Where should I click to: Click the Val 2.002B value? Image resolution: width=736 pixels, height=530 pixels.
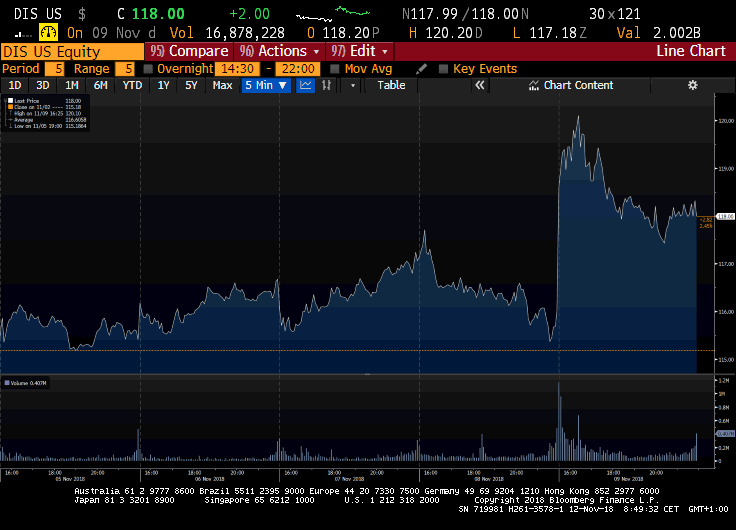pos(659,33)
